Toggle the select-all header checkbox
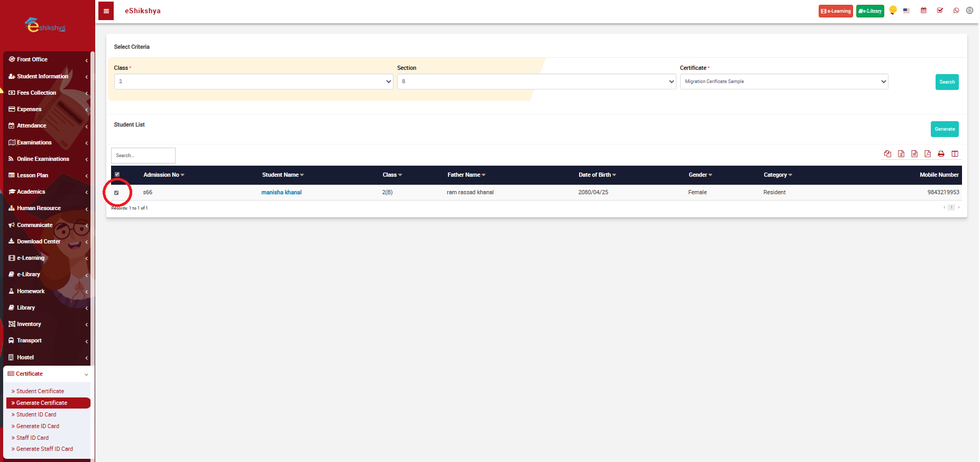 click(117, 175)
